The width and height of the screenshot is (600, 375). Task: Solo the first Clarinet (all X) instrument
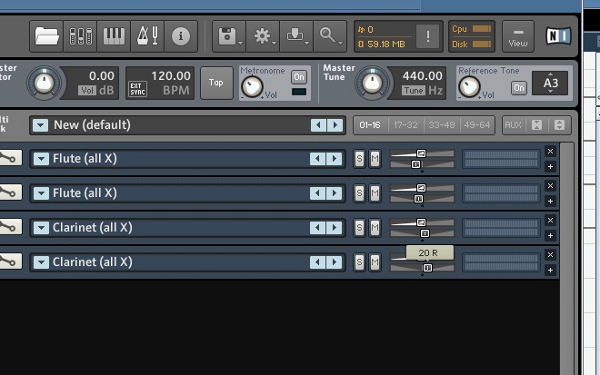(x=359, y=228)
